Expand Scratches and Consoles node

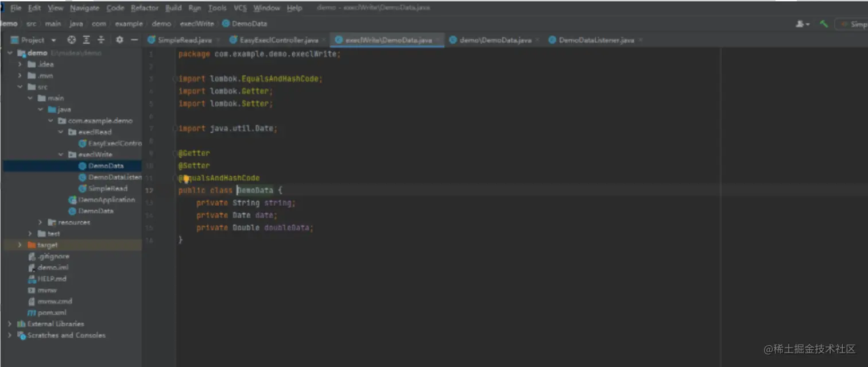tap(9, 335)
